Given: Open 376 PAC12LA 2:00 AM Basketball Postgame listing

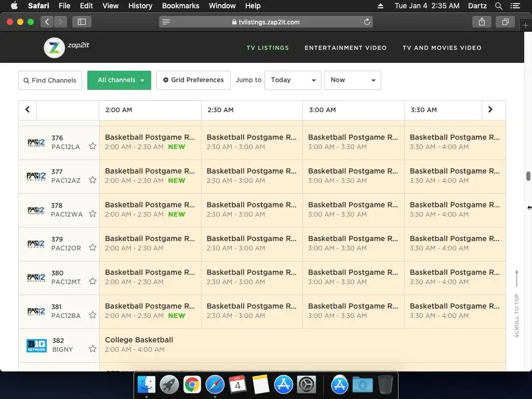Looking at the screenshot, I should pyautogui.click(x=150, y=142).
